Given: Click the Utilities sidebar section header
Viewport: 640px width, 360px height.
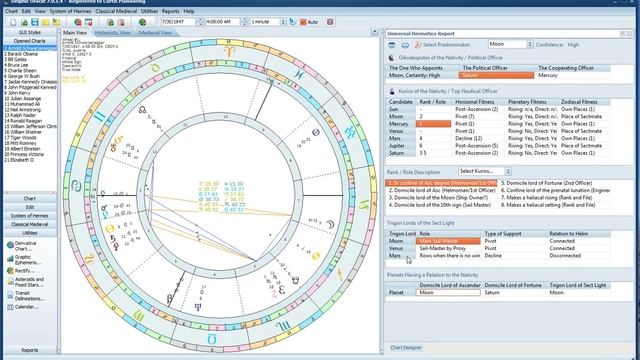Looking at the screenshot, I should click(30, 233).
